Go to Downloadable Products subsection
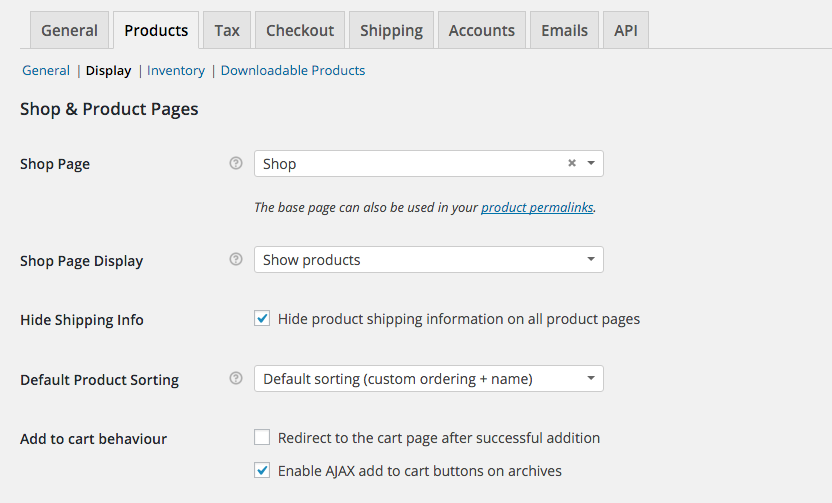 pyautogui.click(x=293, y=71)
